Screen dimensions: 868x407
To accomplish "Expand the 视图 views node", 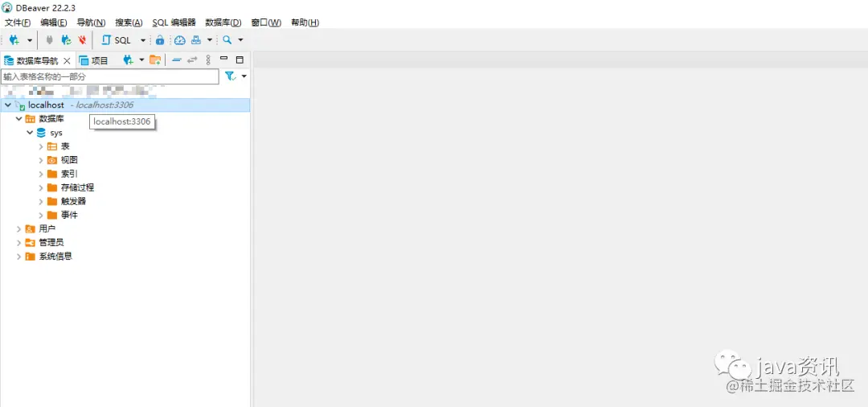I will click(41, 160).
